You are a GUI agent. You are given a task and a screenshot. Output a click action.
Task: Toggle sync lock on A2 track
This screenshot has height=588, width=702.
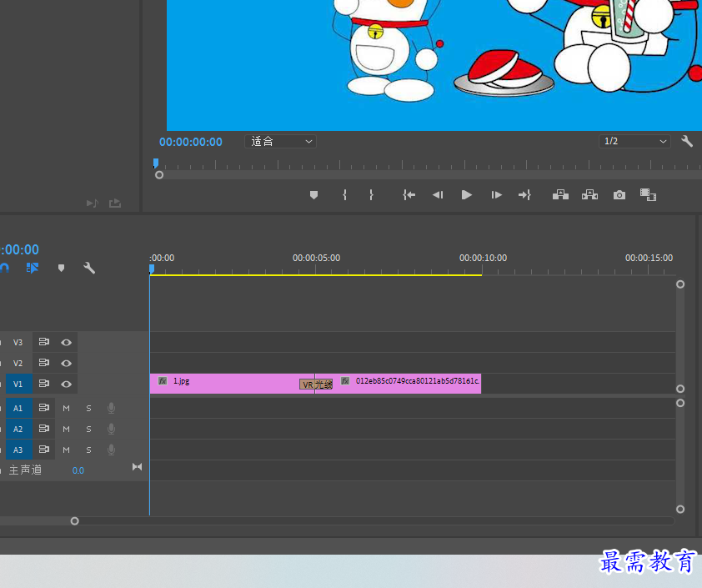tap(44, 428)
